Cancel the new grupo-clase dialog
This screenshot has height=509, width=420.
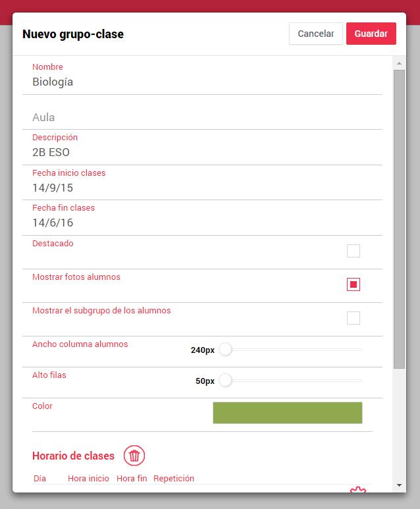(x=316, y=34)
